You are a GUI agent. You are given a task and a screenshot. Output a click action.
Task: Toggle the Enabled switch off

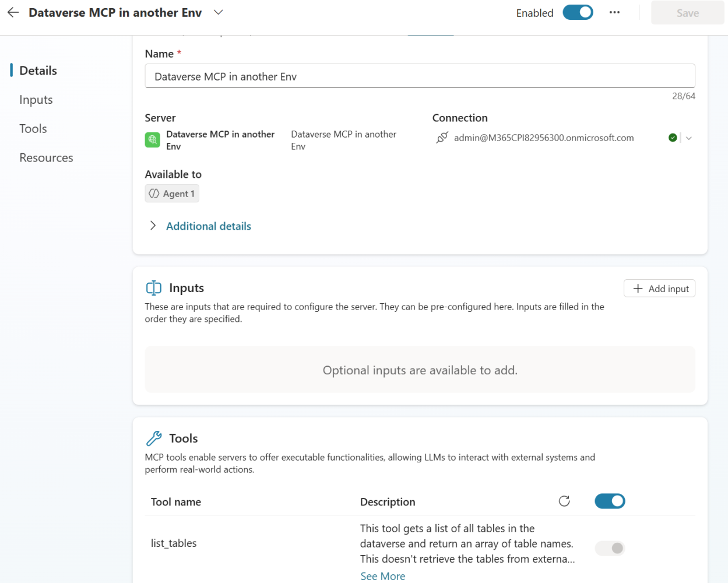pos(578,13)
